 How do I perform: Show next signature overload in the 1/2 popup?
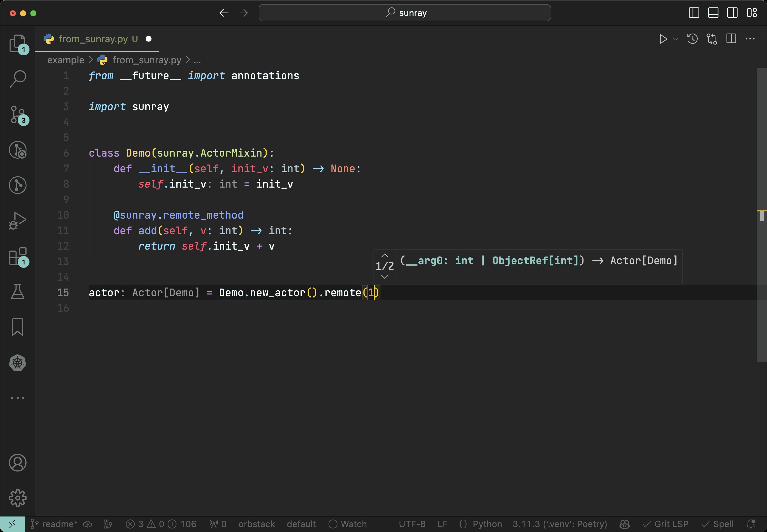tap(385, 277)
